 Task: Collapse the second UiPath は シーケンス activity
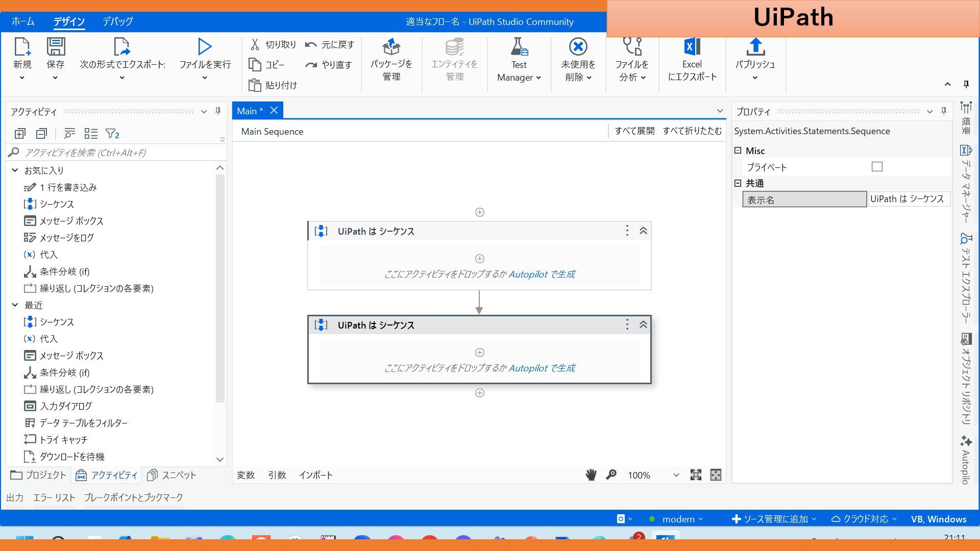(643, 325)
